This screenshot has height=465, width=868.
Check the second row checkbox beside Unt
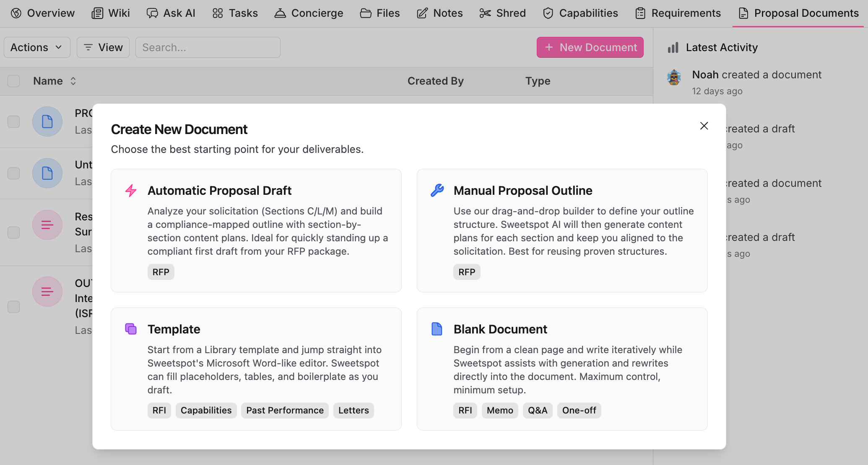(x=14, y=173)
